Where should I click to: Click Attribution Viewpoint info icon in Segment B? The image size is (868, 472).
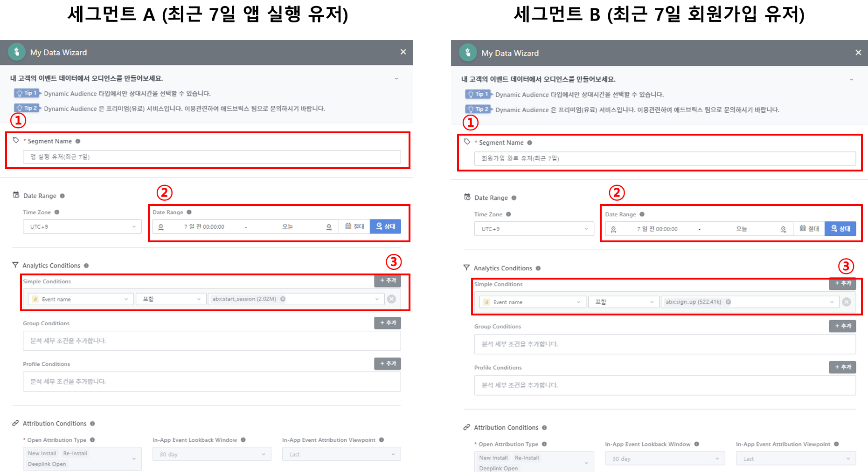pyautogui.click(x=836, y=444)
